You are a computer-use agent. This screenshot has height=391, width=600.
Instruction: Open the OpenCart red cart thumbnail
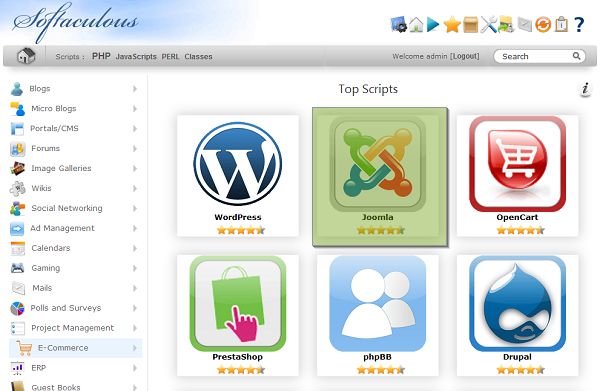pos(517,164)
